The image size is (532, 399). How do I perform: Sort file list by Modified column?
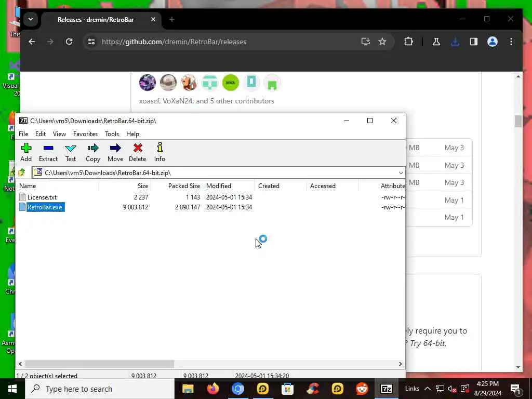pos(229,186)
